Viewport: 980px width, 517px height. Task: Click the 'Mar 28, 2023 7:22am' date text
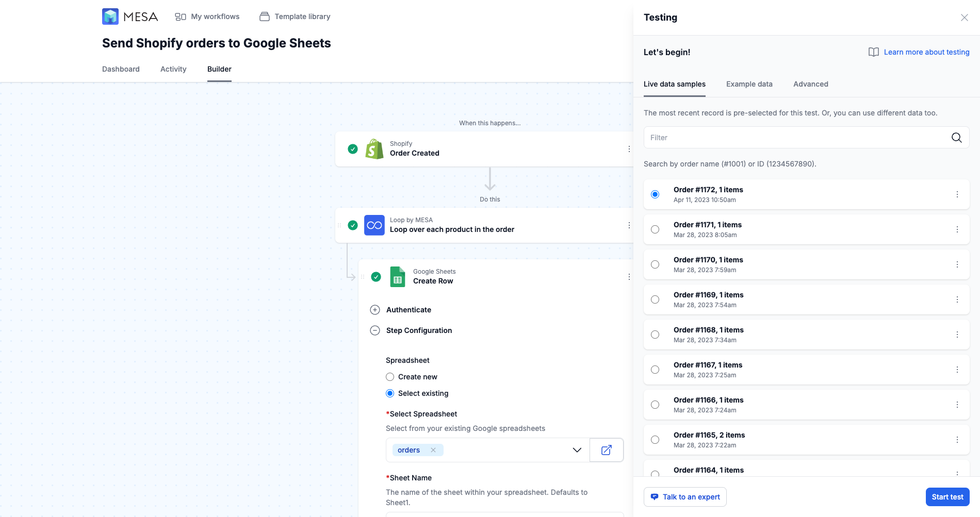(705, 445)
